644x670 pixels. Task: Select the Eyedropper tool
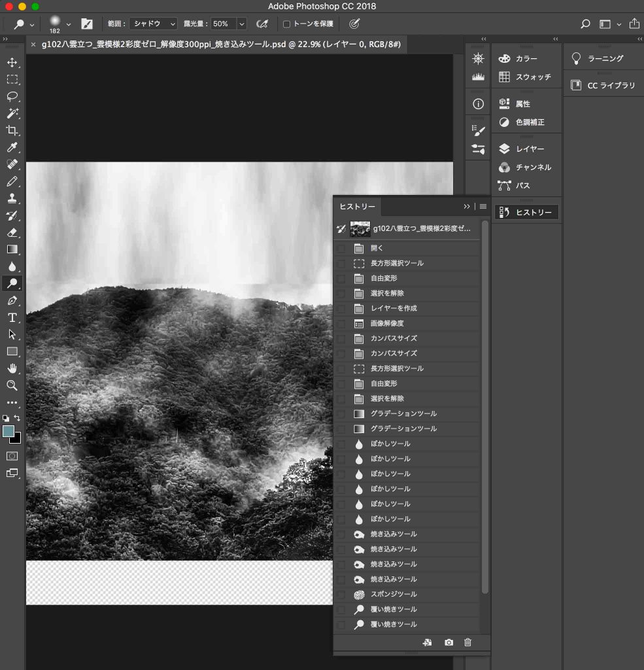click(12, 147)
